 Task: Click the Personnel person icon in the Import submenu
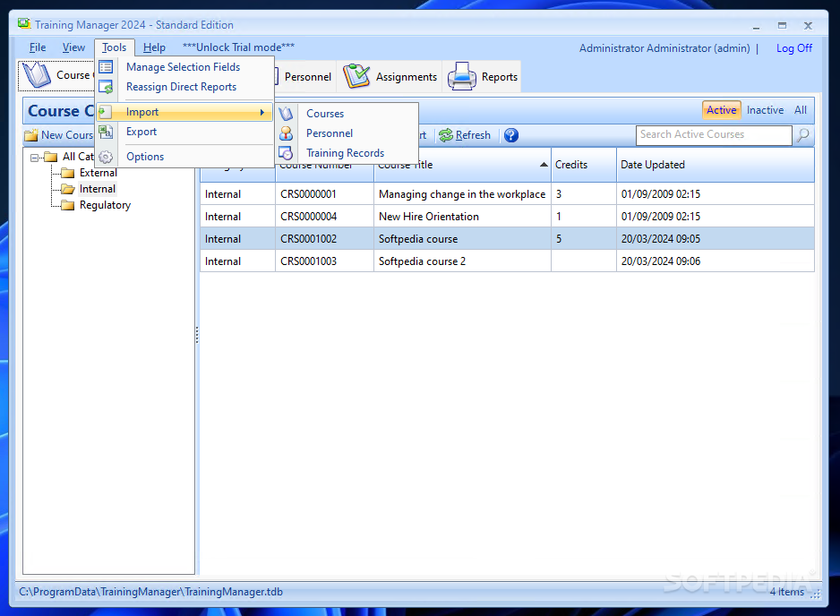pos(286,133)
